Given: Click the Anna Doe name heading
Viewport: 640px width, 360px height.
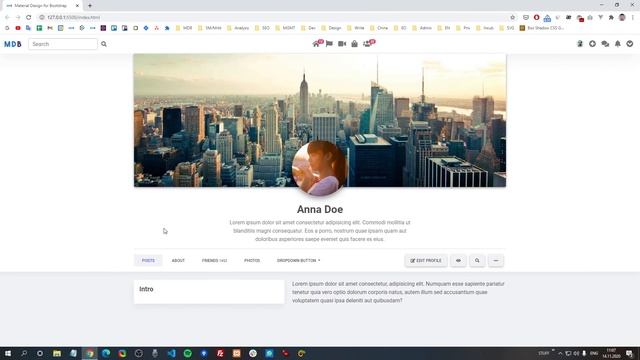Looking at the screenshot, I should click(x=320, y=209).
